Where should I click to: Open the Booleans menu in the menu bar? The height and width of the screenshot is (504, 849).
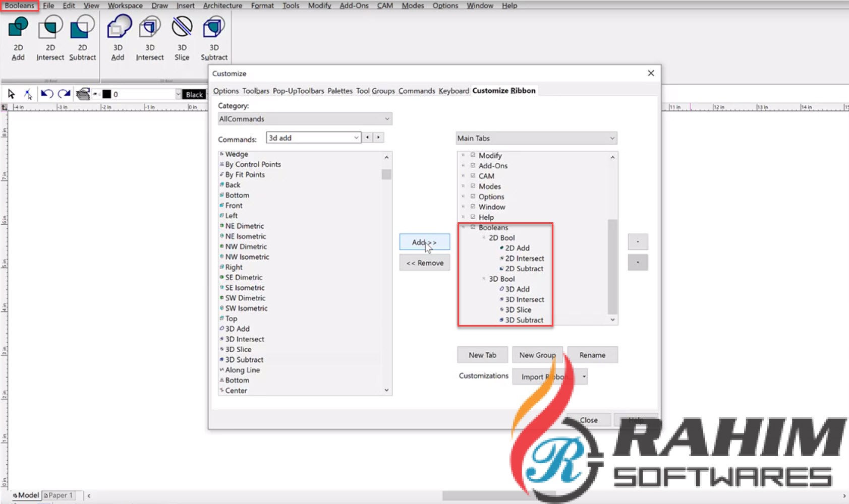(x=20, y=6)
